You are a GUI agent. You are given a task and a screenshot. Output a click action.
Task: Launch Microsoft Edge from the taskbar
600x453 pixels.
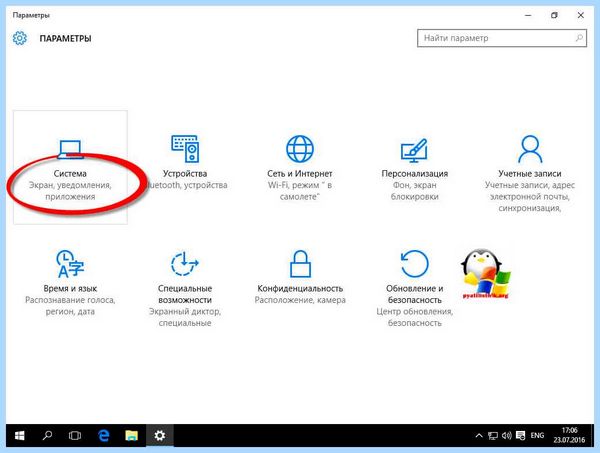click(103, 435)
